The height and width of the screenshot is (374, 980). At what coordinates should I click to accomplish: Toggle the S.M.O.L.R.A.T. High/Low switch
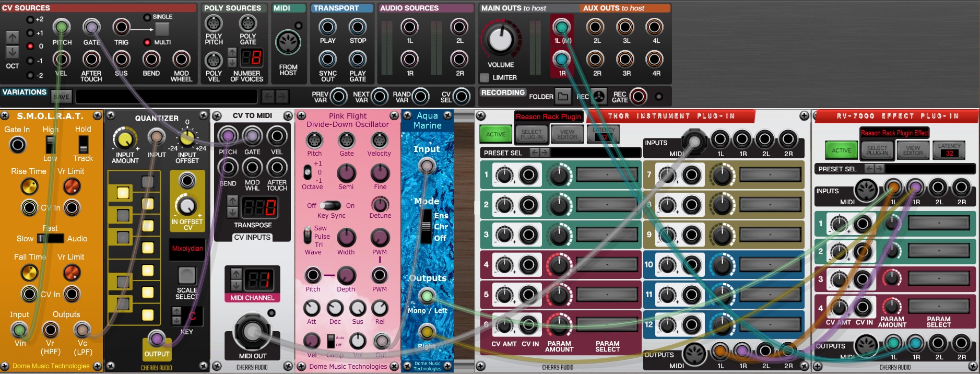coord(50,145)
